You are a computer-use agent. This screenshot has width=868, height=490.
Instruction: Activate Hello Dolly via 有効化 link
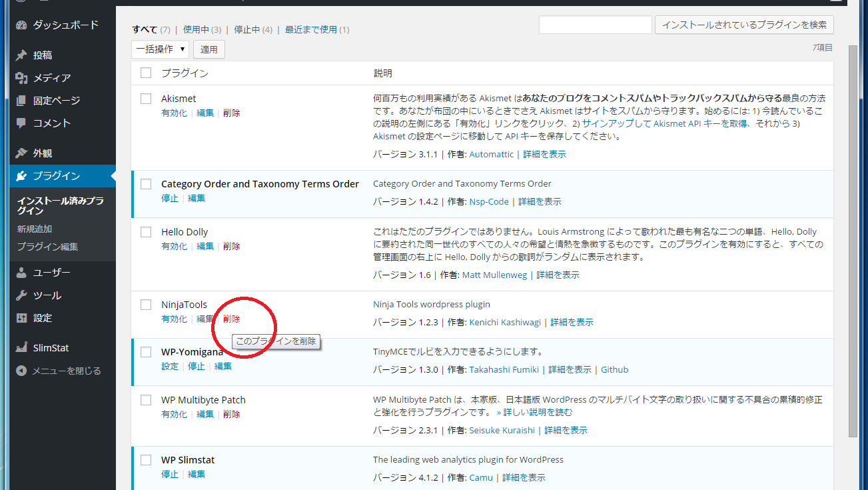[x=174, y=247]
